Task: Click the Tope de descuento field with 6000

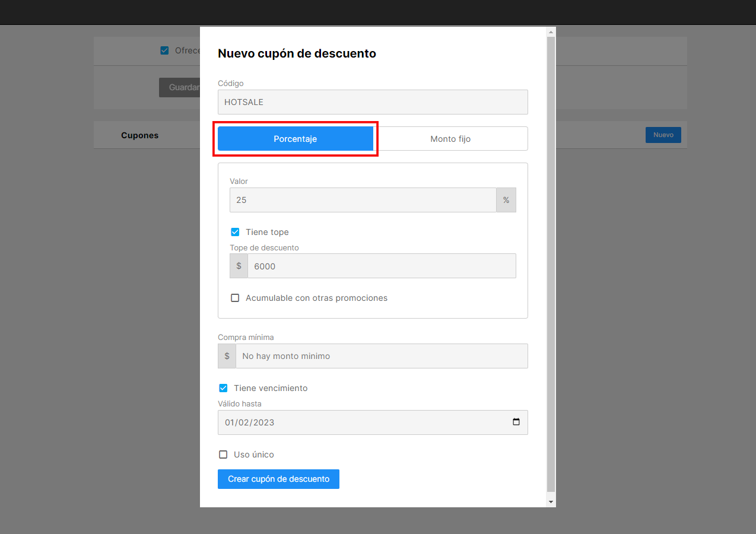Action: [x=382, y=266]
